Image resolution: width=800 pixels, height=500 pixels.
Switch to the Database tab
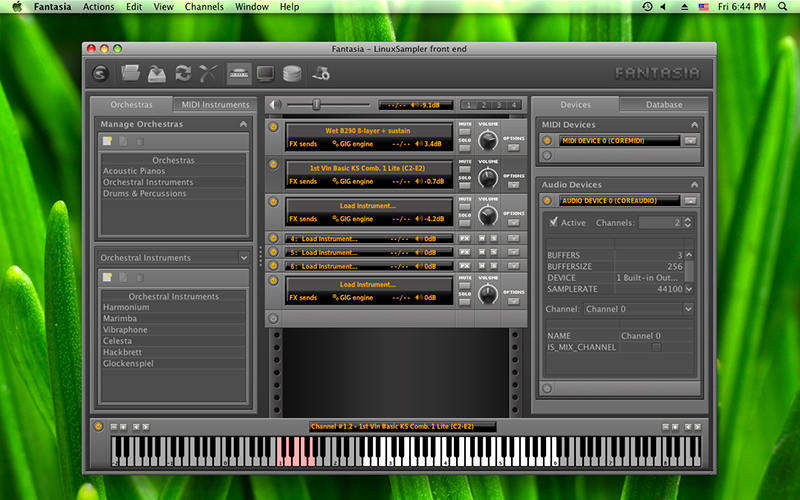click(x=664, y=105)
